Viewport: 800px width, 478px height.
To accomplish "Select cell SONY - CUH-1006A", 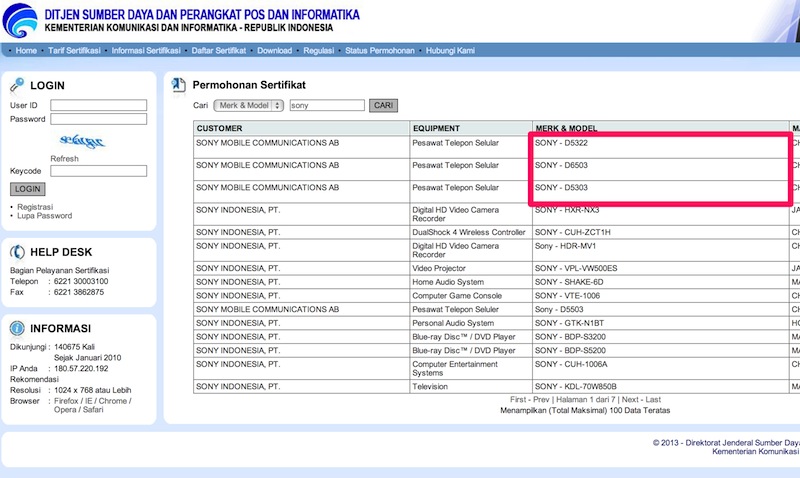I will point(660,368).
